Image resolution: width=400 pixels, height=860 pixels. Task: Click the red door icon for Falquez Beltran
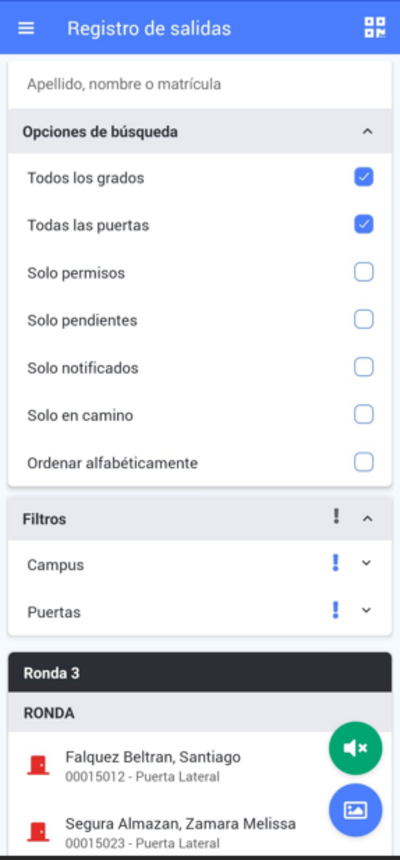coord(38,765)
